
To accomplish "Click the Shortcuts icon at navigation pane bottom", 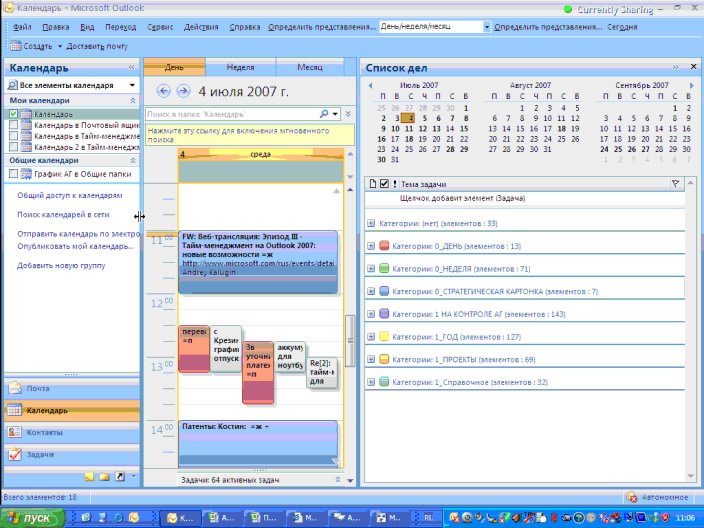I will [x=120, y=476].
